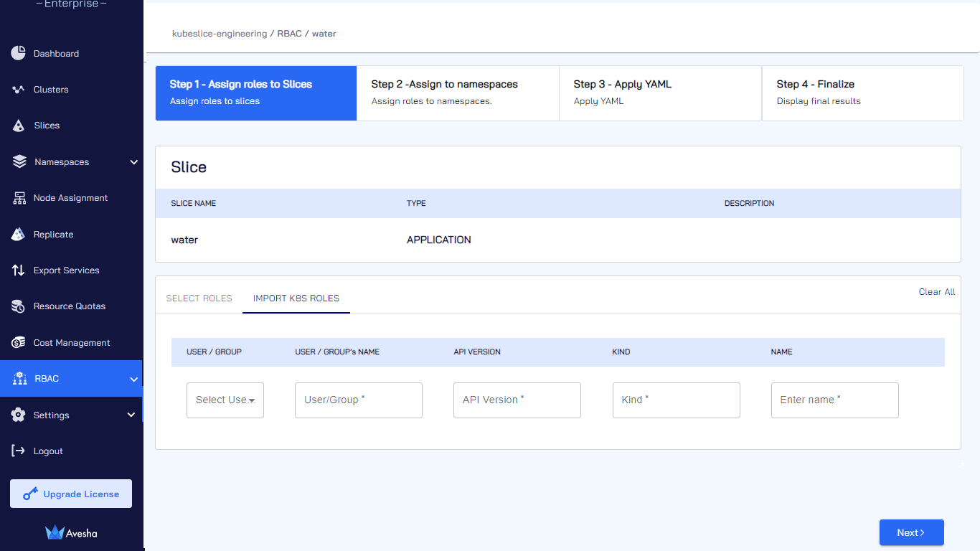
Task: Expand the Namespaces menu chevron
Action: point(133,162)
